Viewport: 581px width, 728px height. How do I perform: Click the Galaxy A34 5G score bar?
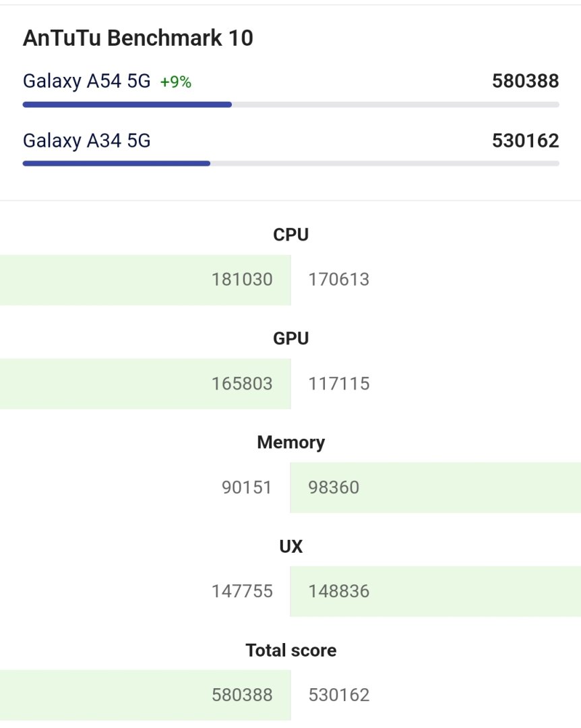click(290, 163)
